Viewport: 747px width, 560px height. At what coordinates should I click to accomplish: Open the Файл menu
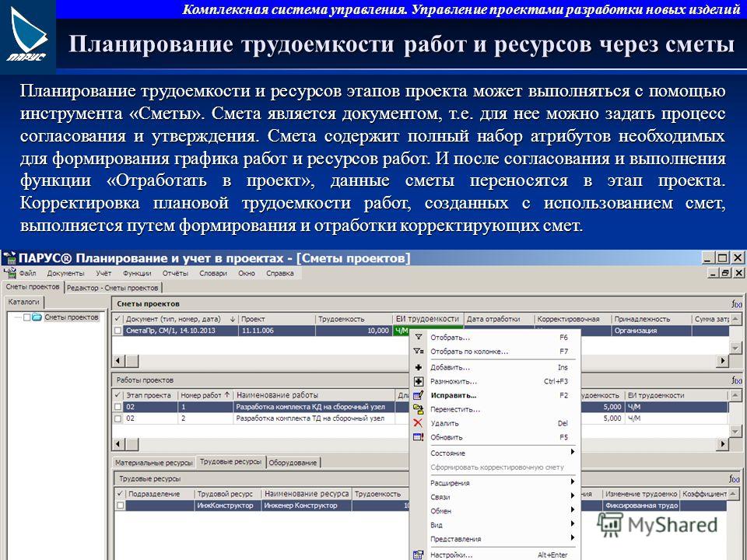point(28,273)
